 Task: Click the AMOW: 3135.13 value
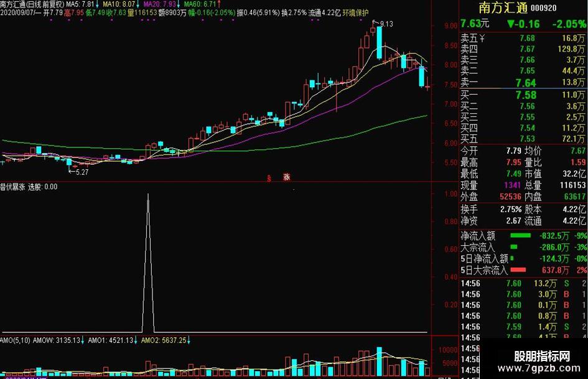pos(57,340)
